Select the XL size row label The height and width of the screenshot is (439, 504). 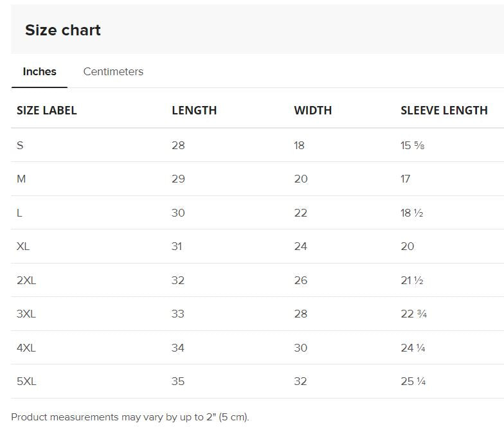click(23, 246)
